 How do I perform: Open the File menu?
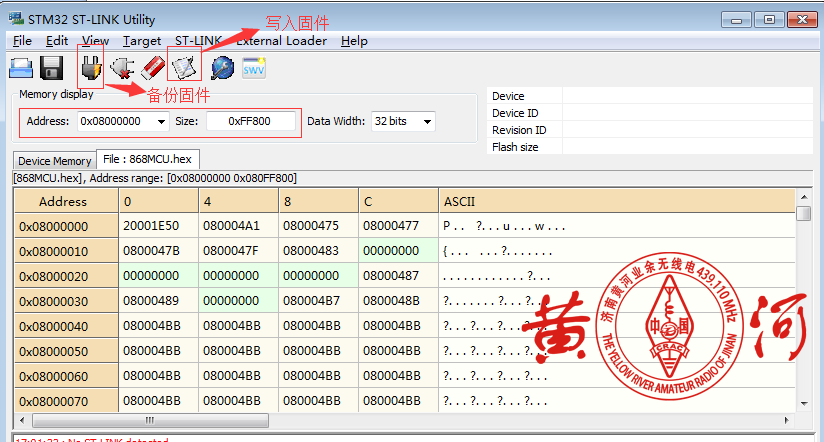click(x=22, y=41)
